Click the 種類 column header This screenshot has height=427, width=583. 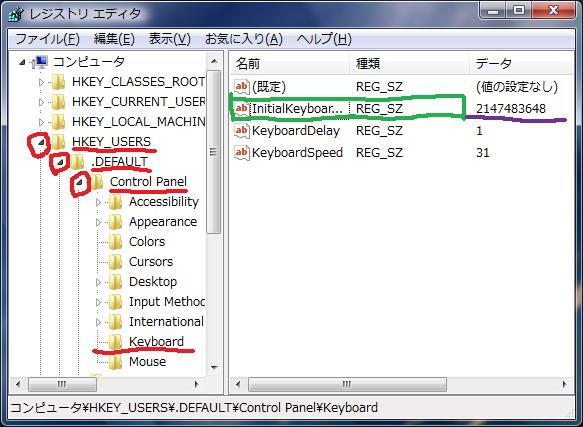click(410, 64)
